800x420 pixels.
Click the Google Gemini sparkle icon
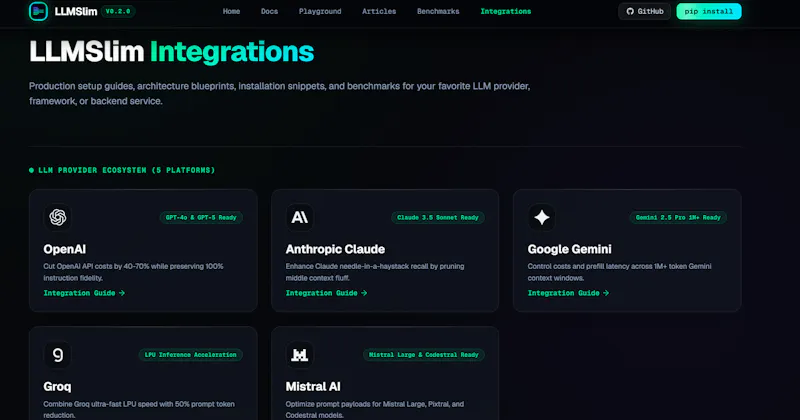[x=541, y=217]
